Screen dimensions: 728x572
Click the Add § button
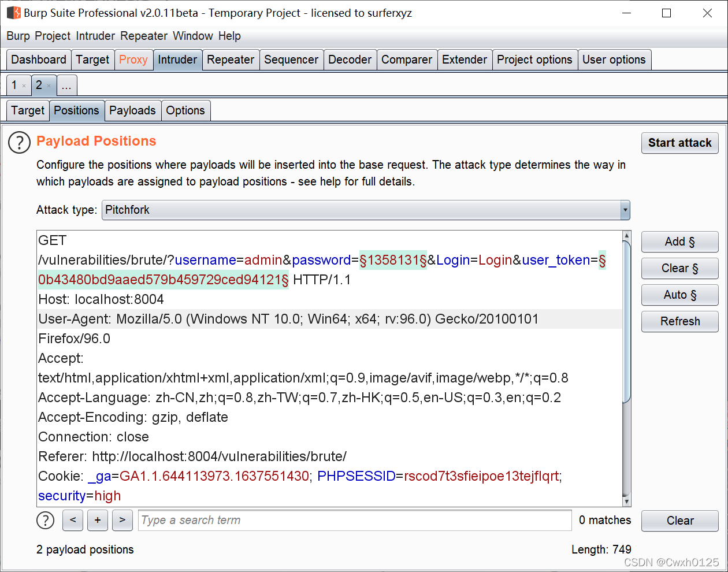680,242
